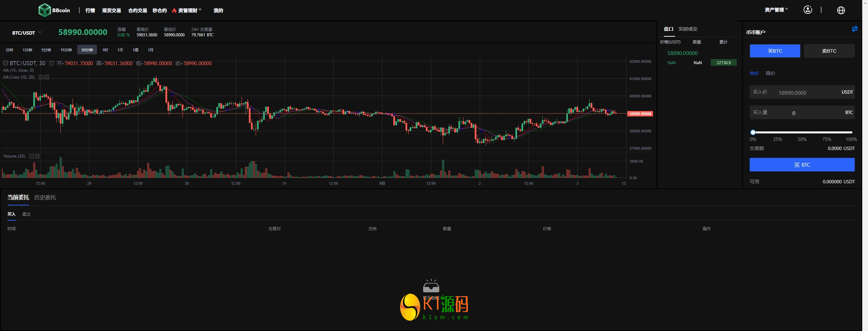Select the 卖BTC sell tab button
The image size is (868, 331).
click(x=829, y=51)
